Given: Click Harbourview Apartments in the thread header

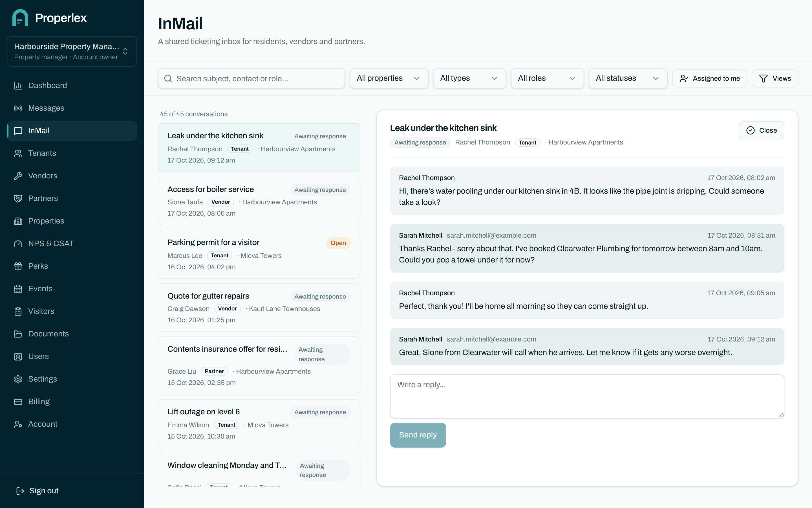Looking at the screenshot, I should [x=586, y=143].
